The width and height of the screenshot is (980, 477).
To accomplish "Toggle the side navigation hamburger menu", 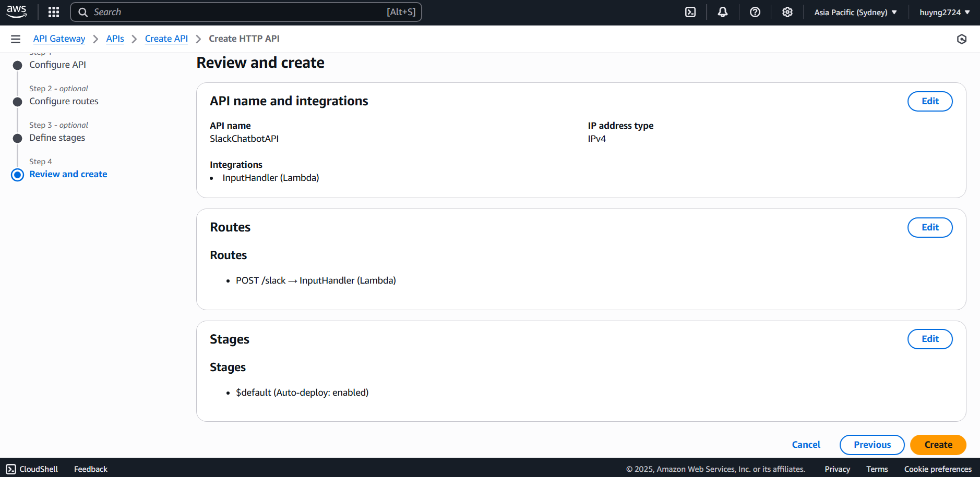I will tap(16, 39).
